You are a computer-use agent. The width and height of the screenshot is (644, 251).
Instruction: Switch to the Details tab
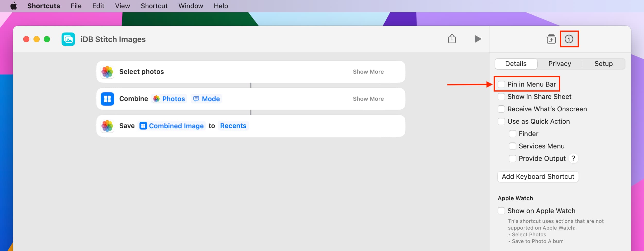pyautogui.click(x=516, y=64)
